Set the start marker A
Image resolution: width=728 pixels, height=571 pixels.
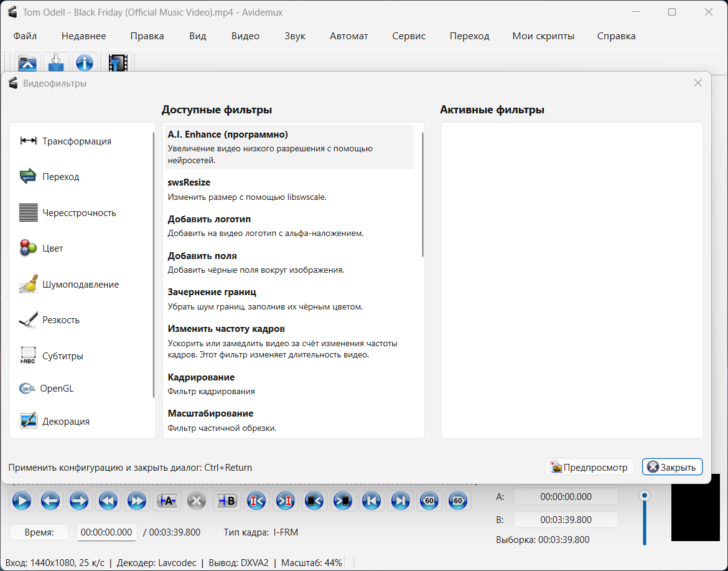[x=167, y=501]
